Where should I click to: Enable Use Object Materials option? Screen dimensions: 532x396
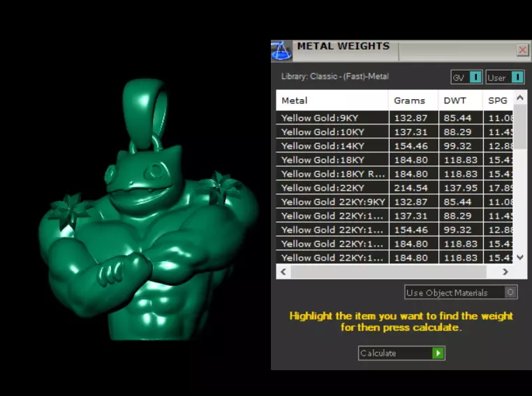coord(461,292)
